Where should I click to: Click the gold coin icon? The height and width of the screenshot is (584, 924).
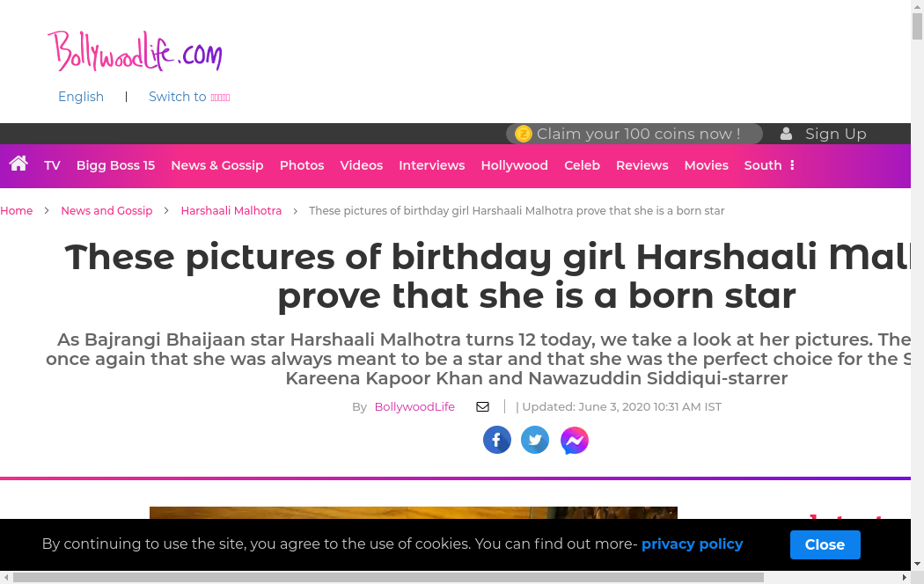click(x=524, y=134)
